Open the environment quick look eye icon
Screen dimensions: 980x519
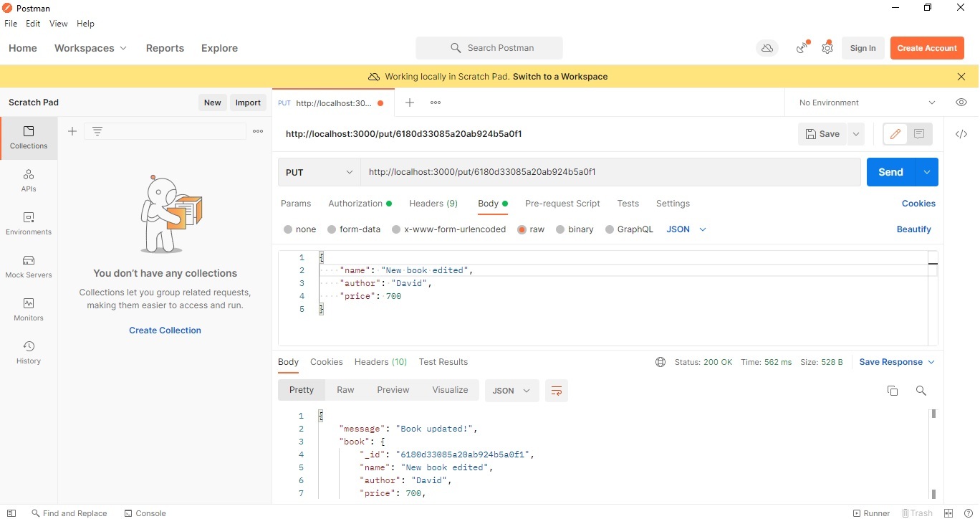[961, 103]
